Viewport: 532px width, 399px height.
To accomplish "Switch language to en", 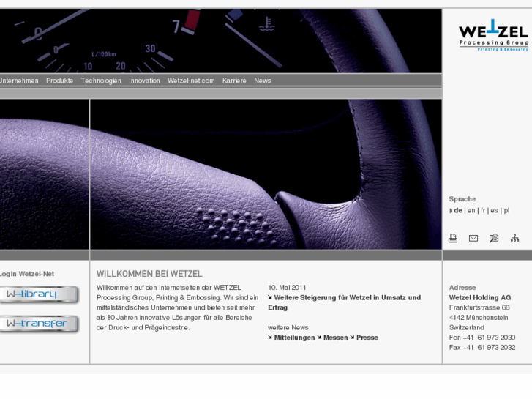I will tap(471, 211).
